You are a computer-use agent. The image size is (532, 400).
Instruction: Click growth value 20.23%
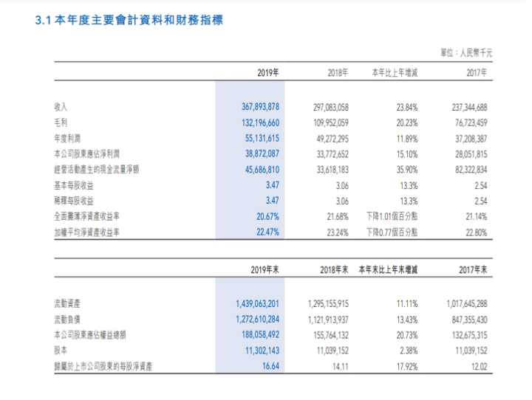click(407, 123)
